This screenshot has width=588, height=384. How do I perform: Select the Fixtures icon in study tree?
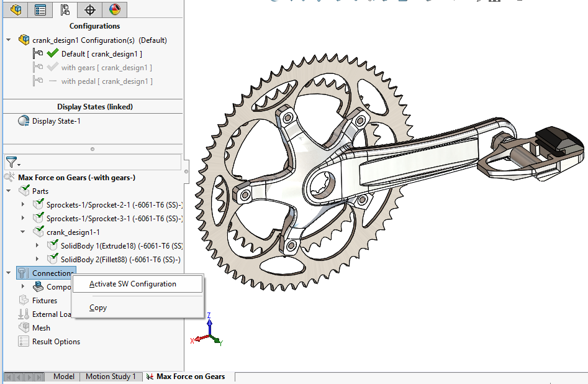coord(24,300)
